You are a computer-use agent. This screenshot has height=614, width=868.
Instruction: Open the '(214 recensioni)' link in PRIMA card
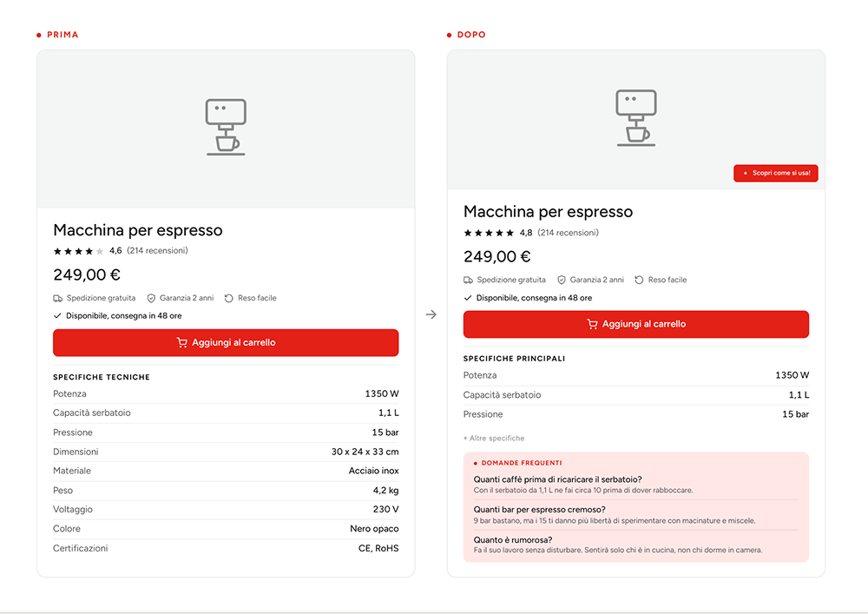[x=157, y=251]
